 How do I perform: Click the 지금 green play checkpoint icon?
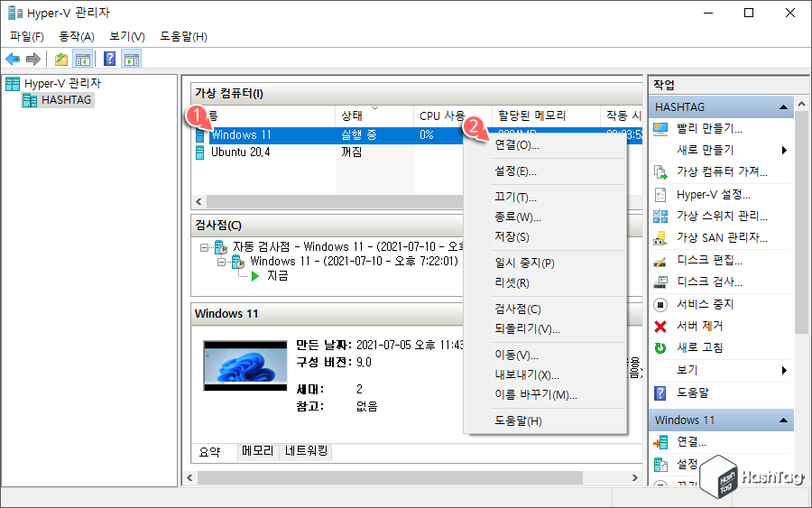point(255,276)
